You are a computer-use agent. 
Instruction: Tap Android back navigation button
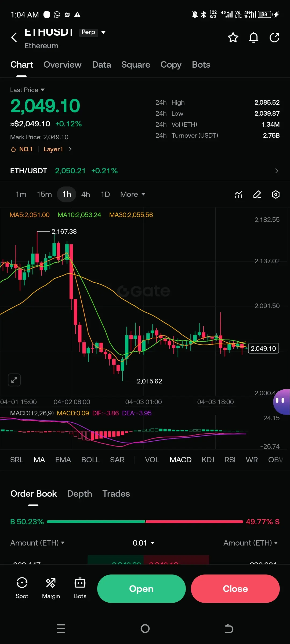229,628
